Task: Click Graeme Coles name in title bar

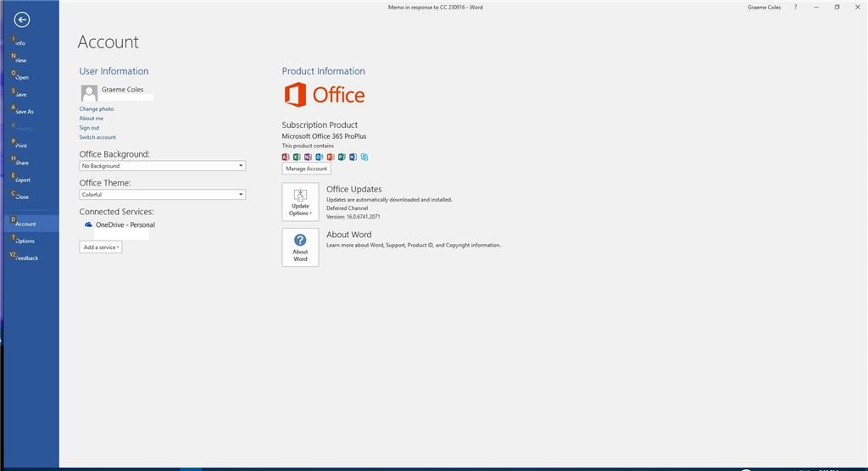Action: tap(764, 7)
